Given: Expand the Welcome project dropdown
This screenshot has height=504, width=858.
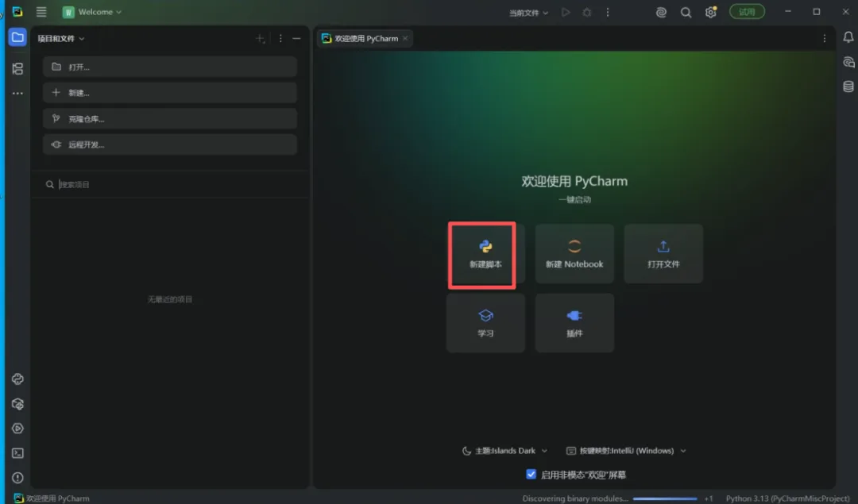Looking at the screenshot, I should click(x=92, y=11).
